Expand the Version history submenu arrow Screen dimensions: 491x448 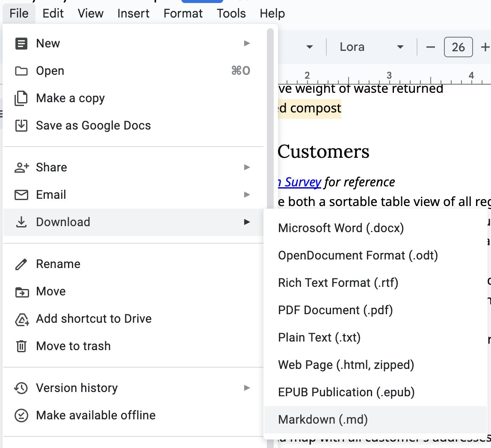247,388
